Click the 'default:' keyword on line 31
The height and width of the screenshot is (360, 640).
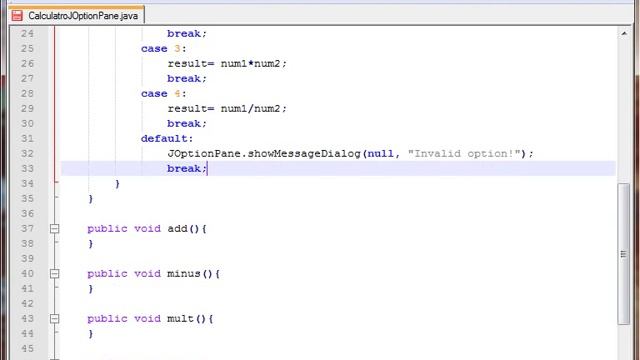[167, 139]
